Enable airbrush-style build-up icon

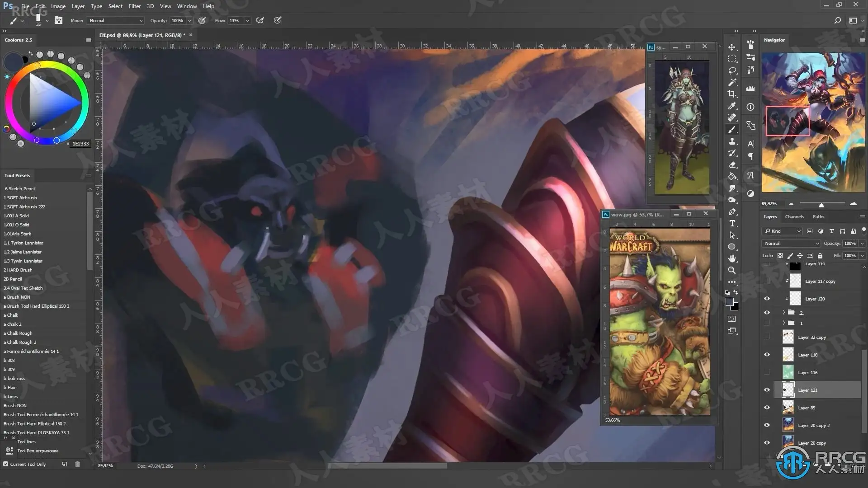(260, 20)
